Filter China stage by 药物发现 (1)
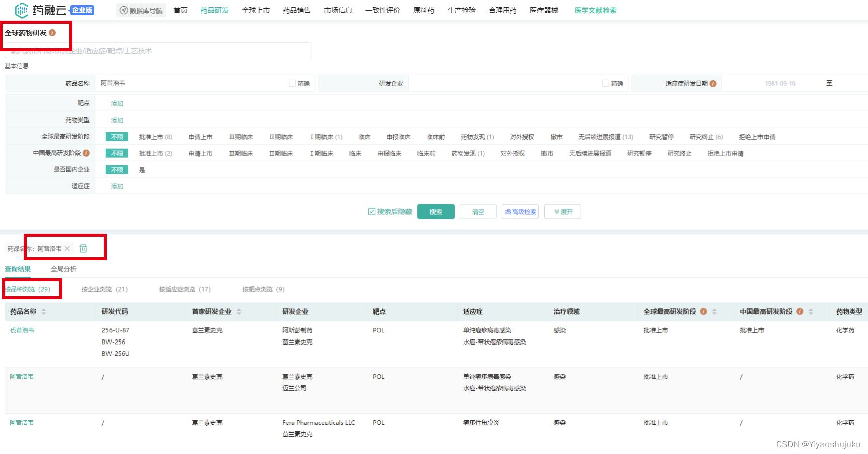Viewport: 868px width, 454px height. point(468,153)
